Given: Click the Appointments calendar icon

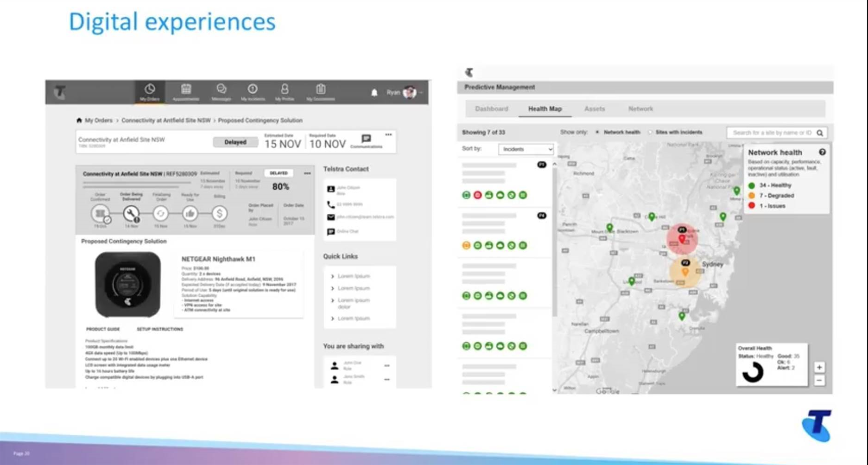Looking at the screenshot, I should click(186, 89).
